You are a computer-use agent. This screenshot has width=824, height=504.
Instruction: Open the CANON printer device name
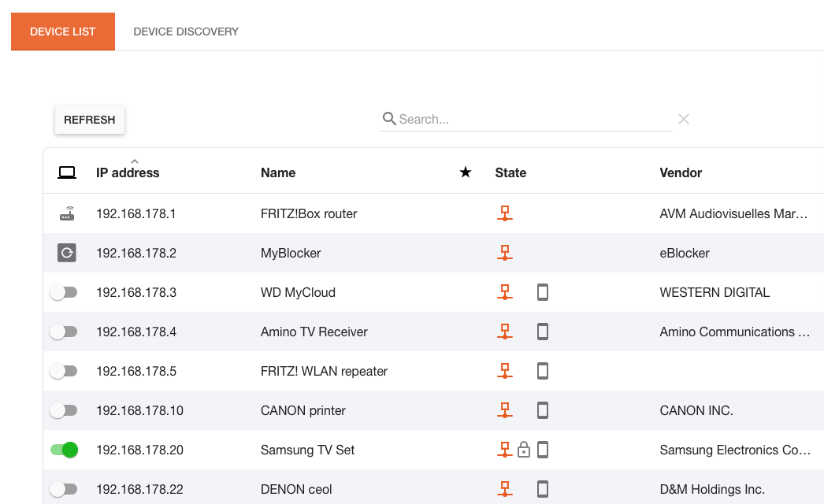[303, 411]
